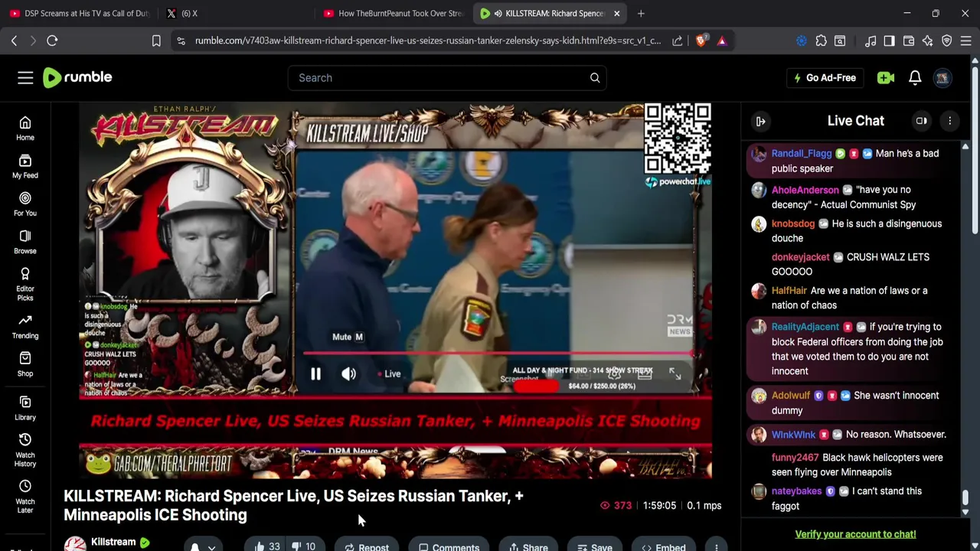The image size is (980, 551).
Task: Open Trending in the sidebar
Action: [x=25, y=327]
